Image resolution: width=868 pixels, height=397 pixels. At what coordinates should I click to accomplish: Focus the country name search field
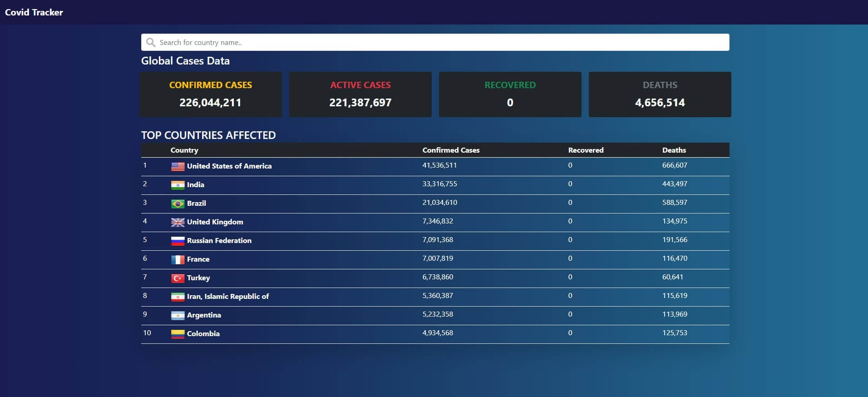(x=440, y=43)
